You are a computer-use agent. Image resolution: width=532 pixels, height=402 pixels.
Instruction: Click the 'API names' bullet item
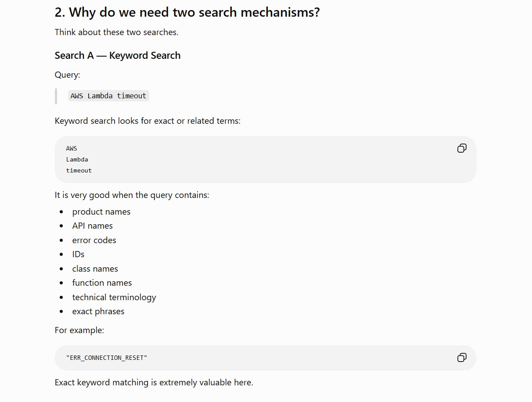click(93, 226)
